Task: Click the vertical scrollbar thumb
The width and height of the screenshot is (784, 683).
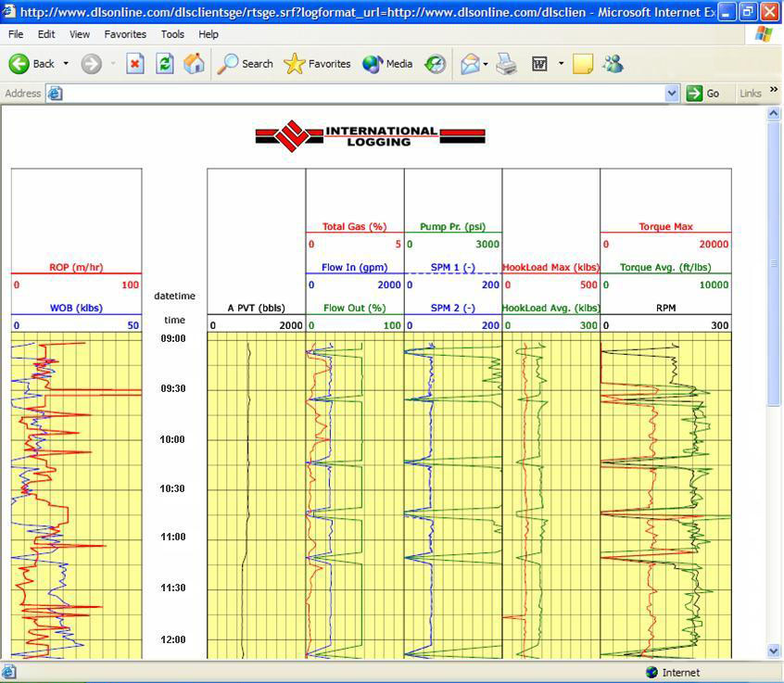Action: (x=773, y=263)
